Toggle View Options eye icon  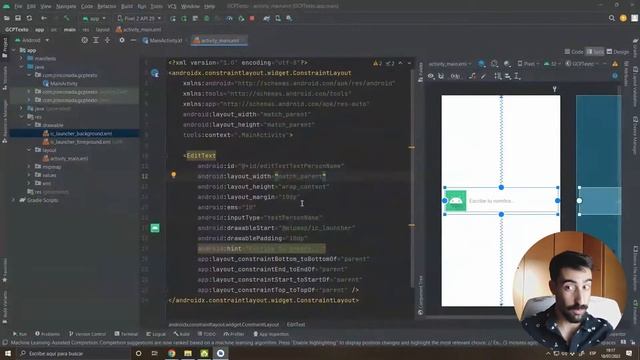[431, 76]
